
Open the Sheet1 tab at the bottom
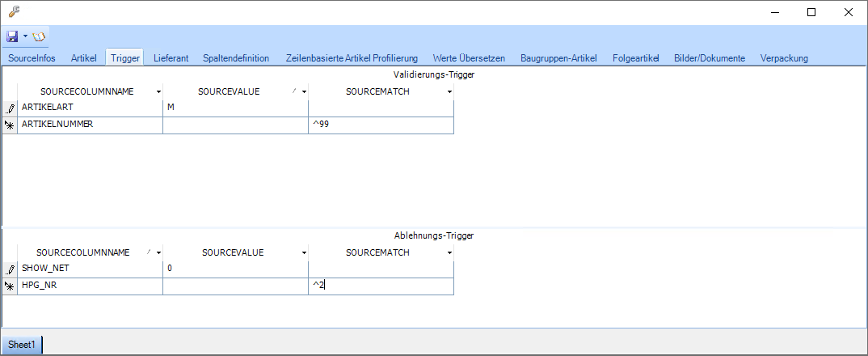22,345
